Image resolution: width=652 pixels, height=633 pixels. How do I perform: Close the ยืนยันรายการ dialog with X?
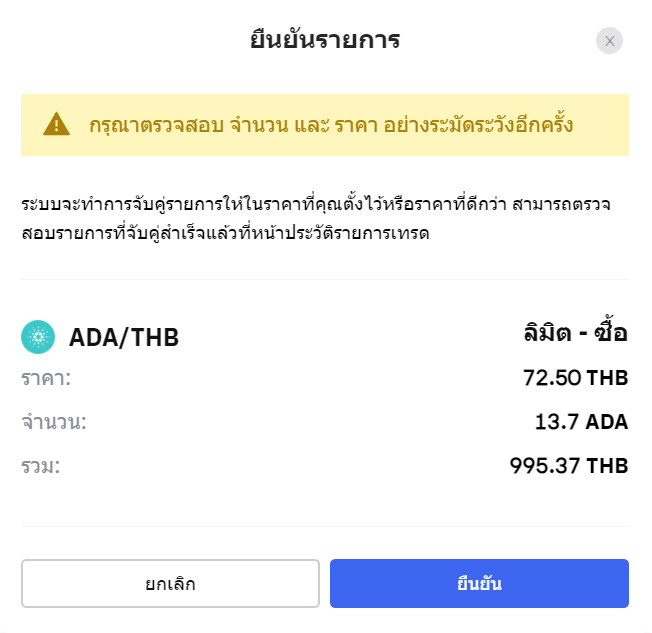[x=609, y=41]
